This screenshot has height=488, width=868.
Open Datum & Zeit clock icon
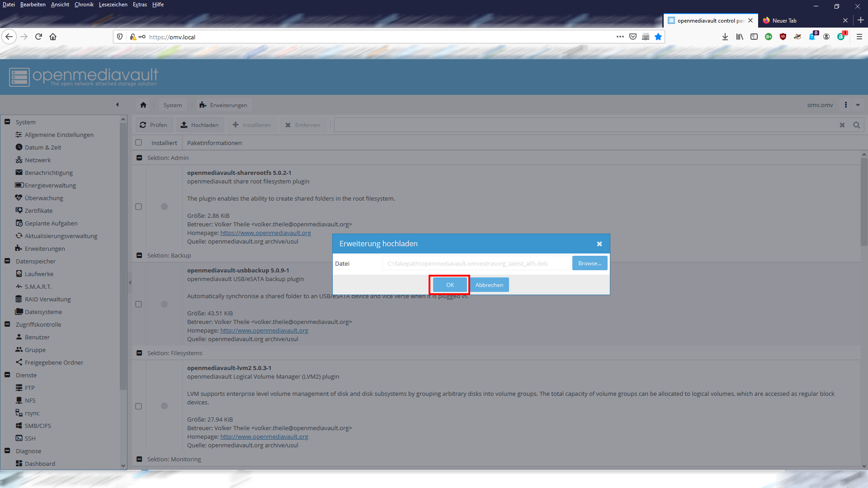coord(19,147)
